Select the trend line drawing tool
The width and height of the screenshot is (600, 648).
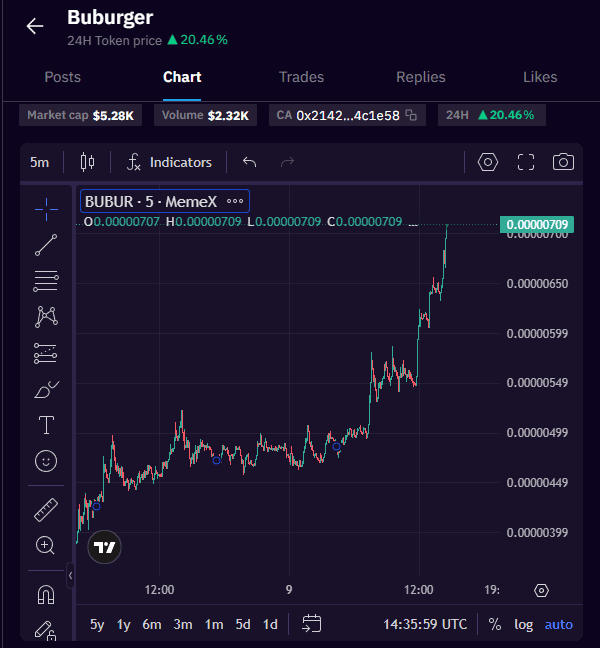coord(46,244)
